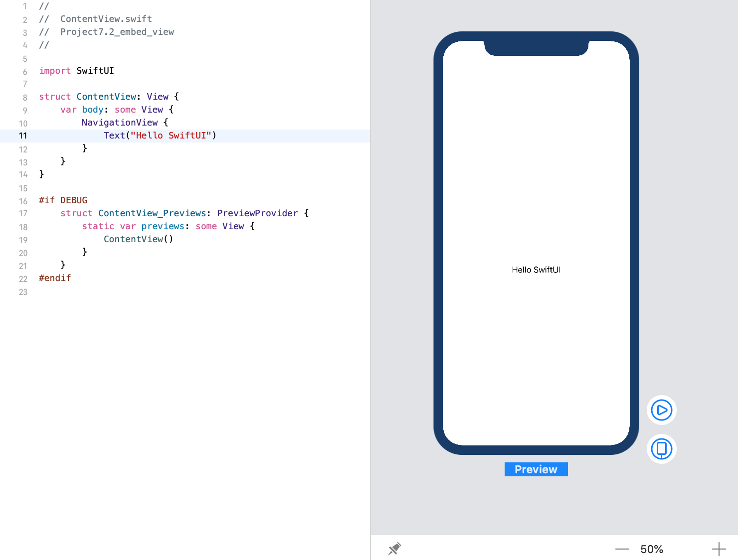
Task: Click the ContentView.swift comment line
Action: [96, 19]
